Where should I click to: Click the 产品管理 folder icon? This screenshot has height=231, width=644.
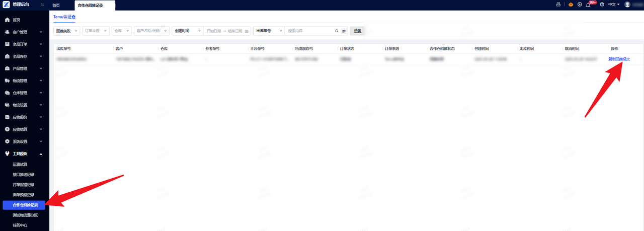coord(7,68)
